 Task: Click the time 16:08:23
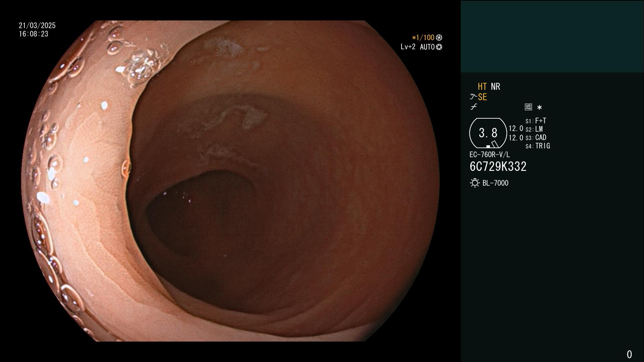34,34
